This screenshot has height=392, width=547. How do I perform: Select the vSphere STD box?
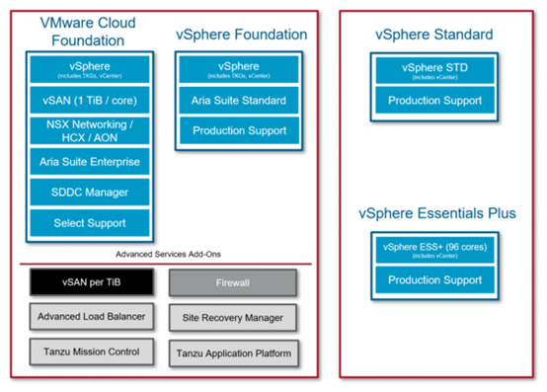point(435,70)
